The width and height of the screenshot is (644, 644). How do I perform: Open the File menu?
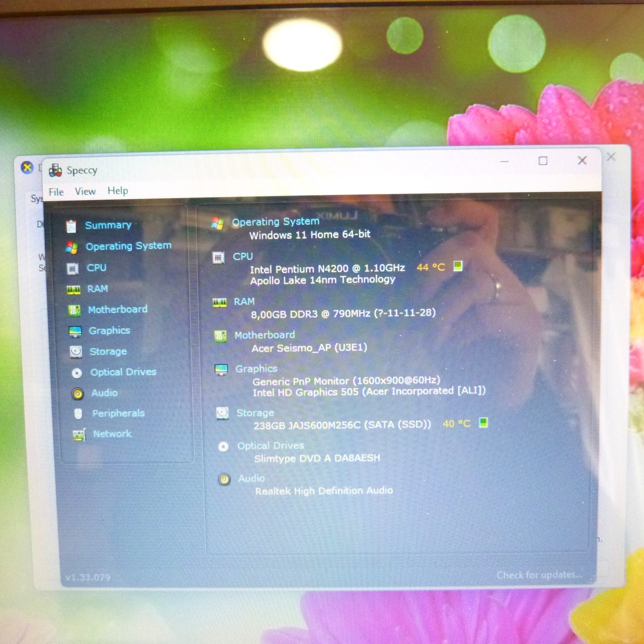point(56,192)
